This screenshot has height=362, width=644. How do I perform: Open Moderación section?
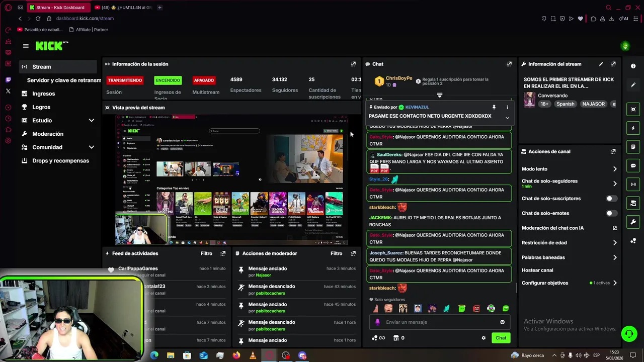tap(48, 134)
